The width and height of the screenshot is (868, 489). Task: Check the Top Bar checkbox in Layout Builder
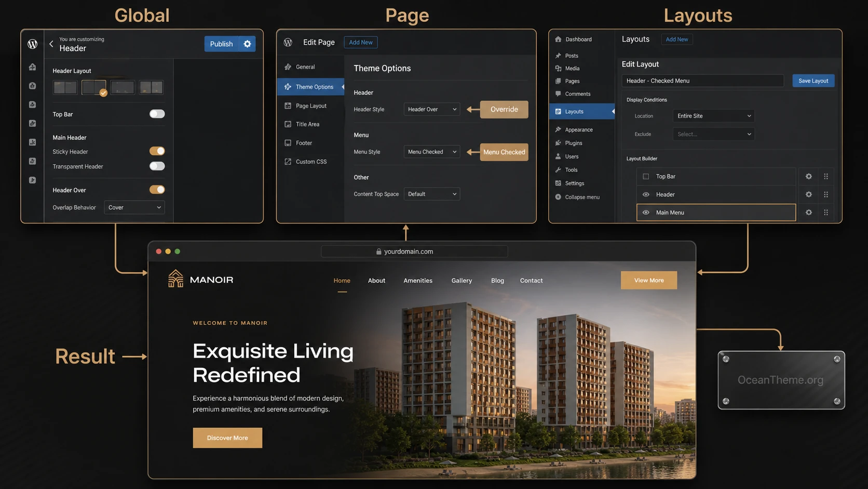point(646,177)
